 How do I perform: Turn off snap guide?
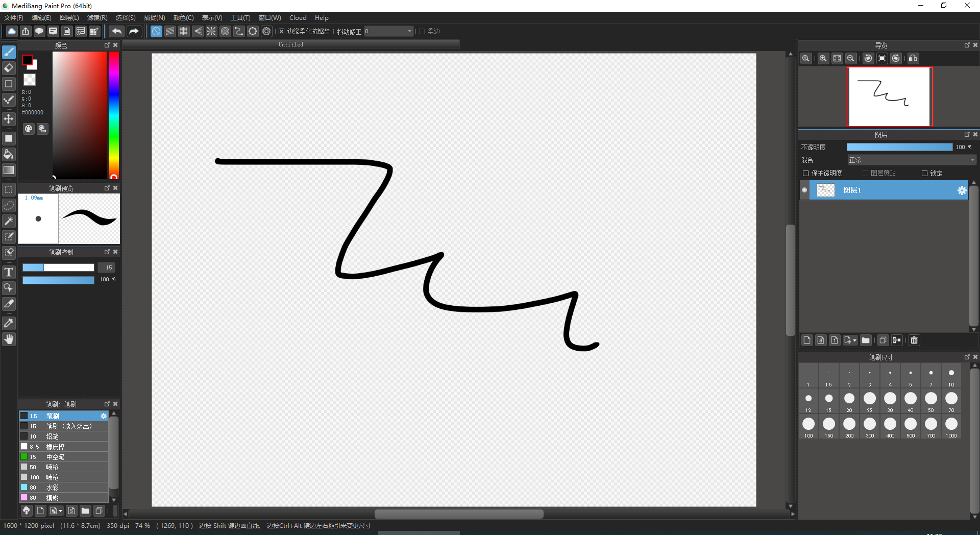point(156,31)
